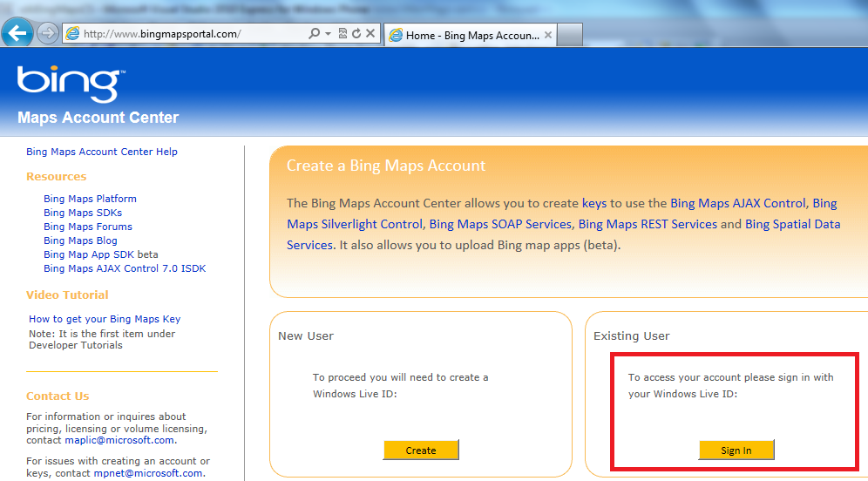868x481 pixels.
Task: Open How to get your Bing Maps Key
Action: pos(105,319)
